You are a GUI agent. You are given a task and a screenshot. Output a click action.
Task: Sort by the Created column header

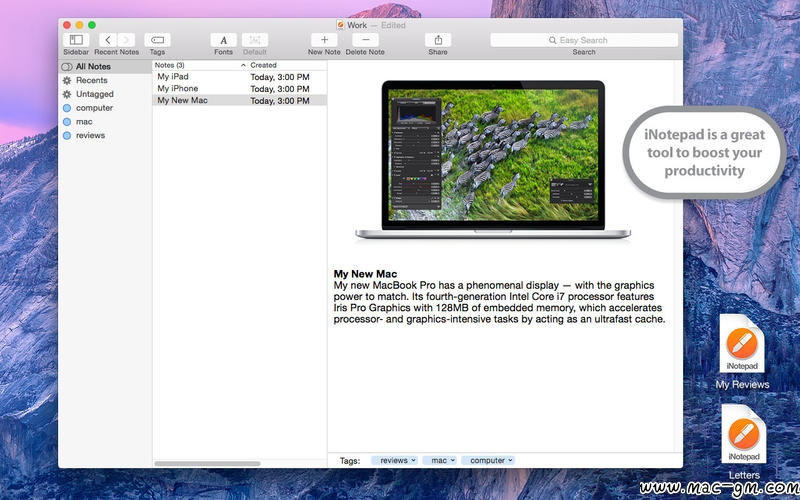[288, 65]
